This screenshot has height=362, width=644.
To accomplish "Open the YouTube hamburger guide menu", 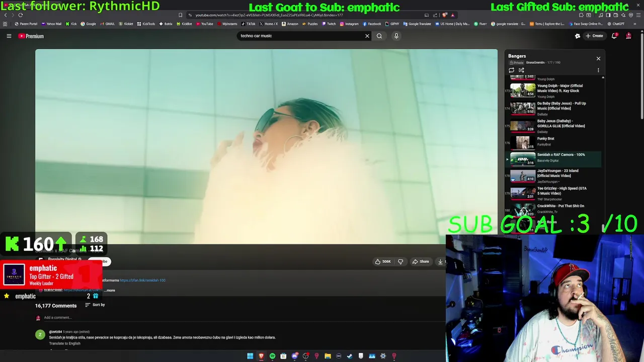I will 9,36.
